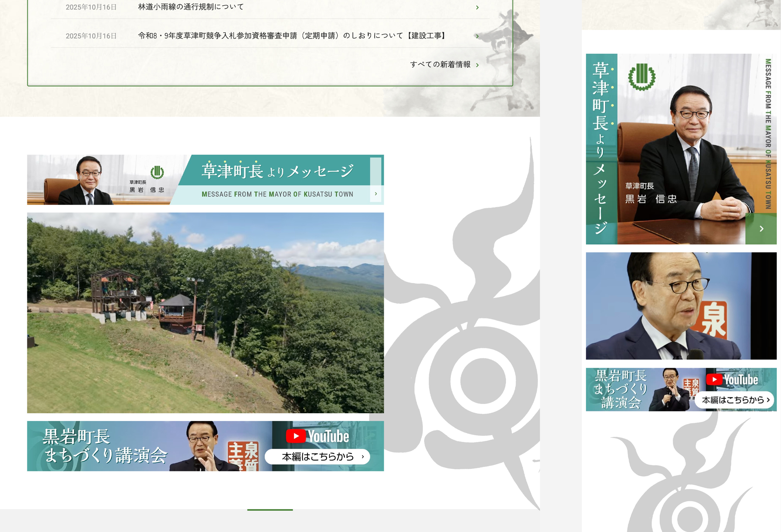The height and width of the screenshot is (532, 781).
Task: Click the すべての新着情報 link
Action: click(440, 65)
